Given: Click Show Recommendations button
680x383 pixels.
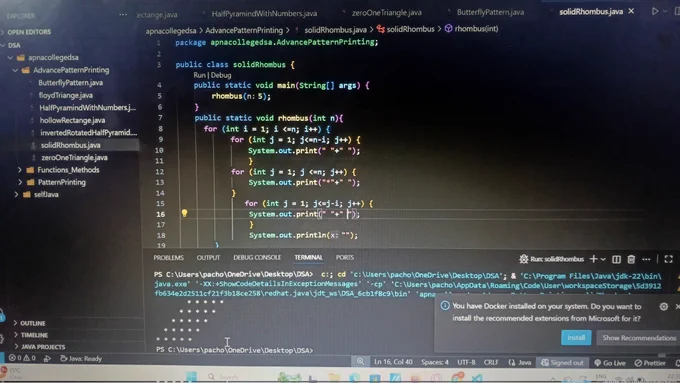Looking at the screenshot, I should coord(638,337).
